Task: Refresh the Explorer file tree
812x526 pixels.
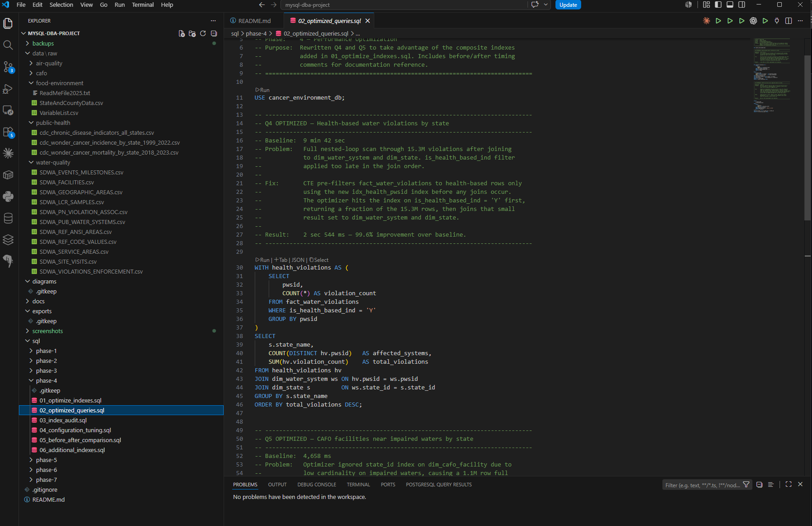Action: pos(203,33)
